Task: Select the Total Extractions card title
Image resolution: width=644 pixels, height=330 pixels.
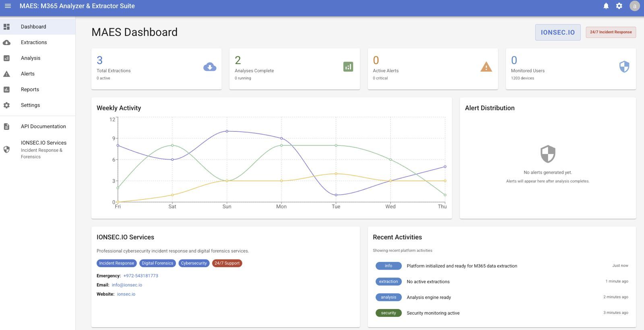Action: point(114,71)
